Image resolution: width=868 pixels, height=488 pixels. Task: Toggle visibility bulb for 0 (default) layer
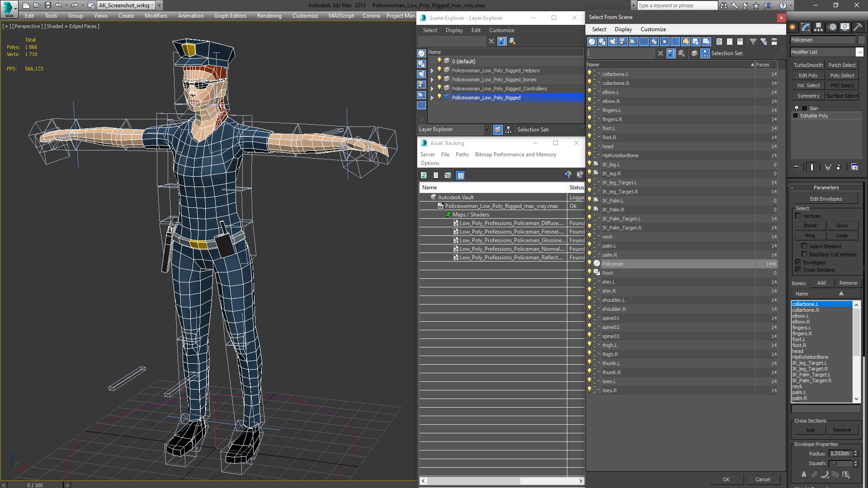(439, 61)
